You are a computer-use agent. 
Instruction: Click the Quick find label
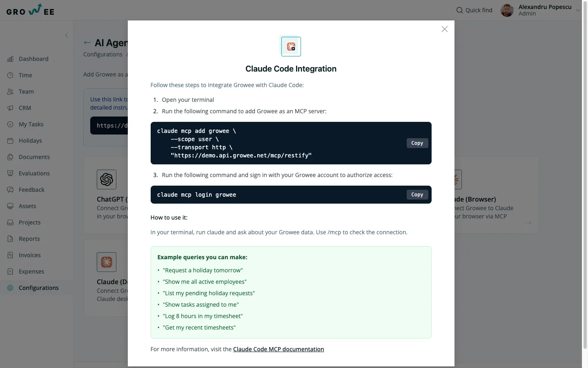pyautogui.click(x=479, y=10)
